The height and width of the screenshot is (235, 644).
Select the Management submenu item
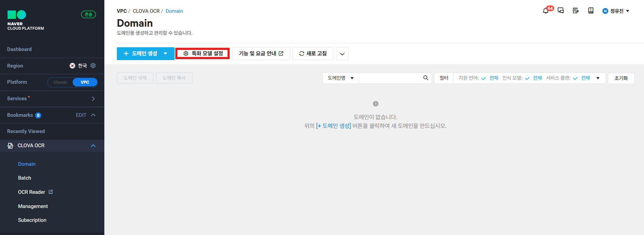33,206
